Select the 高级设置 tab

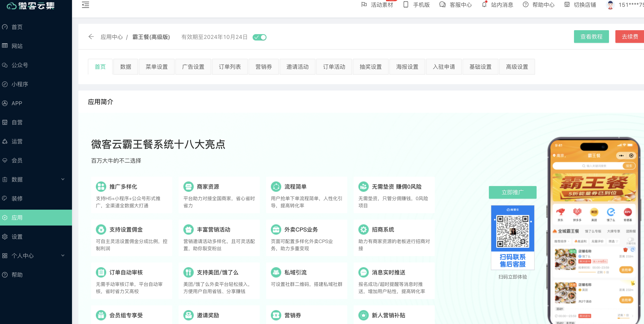517,67
